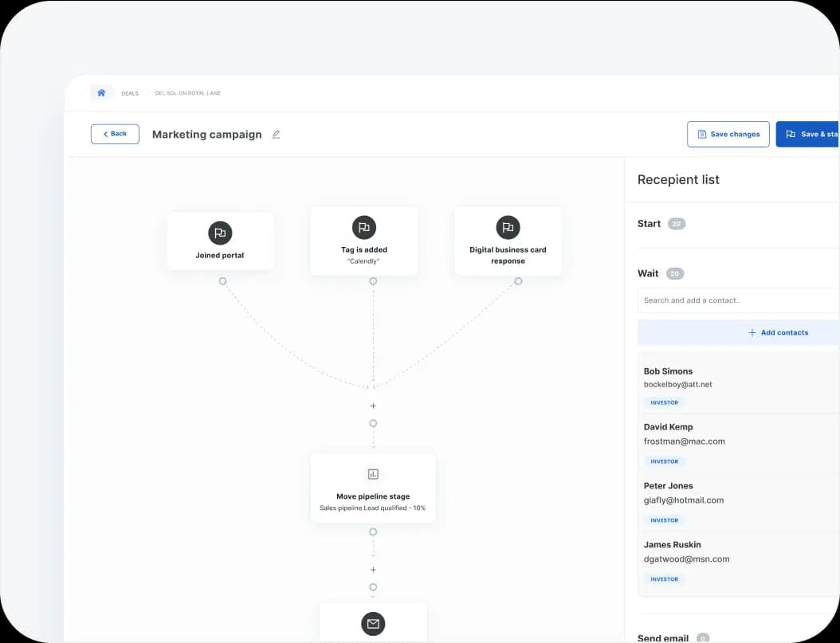Click the home icon in breadcrumb

tap(101, 93)
